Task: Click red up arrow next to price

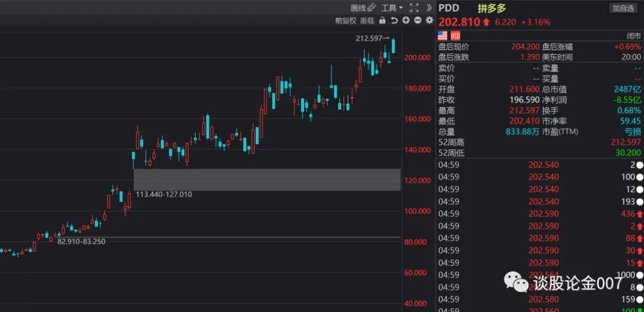Action: click(487, 22)
